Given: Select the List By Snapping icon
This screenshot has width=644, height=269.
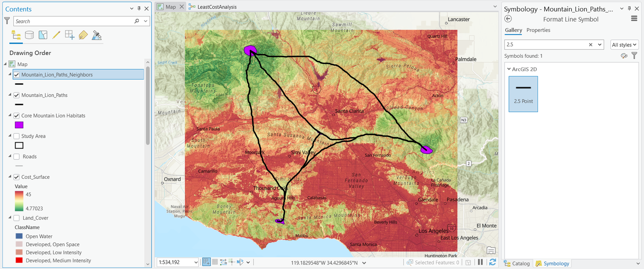Looking at the screenshot, I should tap(69, 35).
